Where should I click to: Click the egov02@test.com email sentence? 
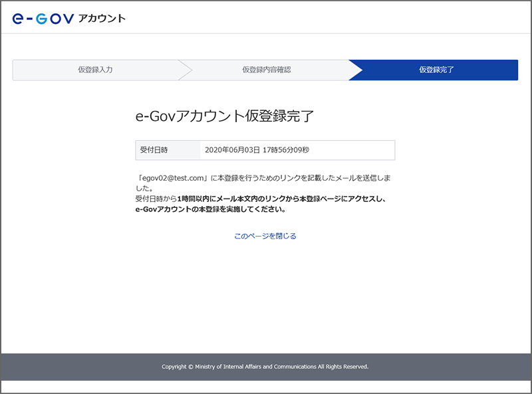pos(263,183)
